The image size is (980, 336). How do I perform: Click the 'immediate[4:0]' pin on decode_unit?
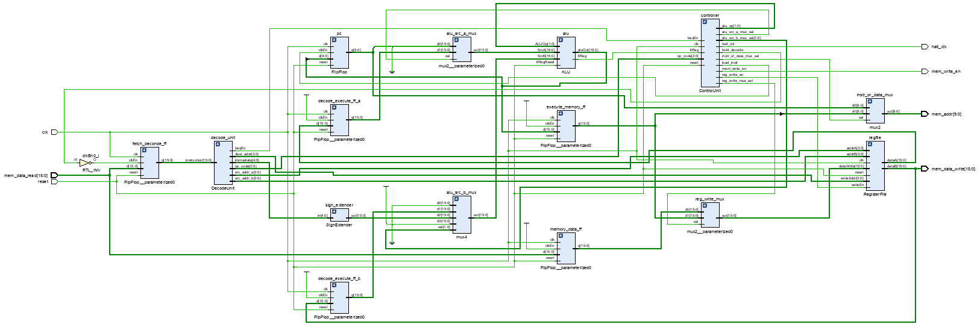[x=247, y=160]
